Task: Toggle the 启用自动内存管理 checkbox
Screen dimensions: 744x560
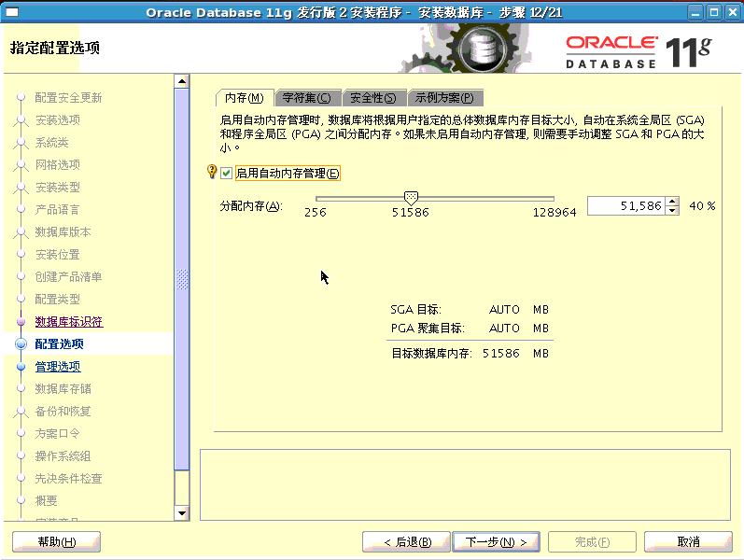Action: click(226, 174)
